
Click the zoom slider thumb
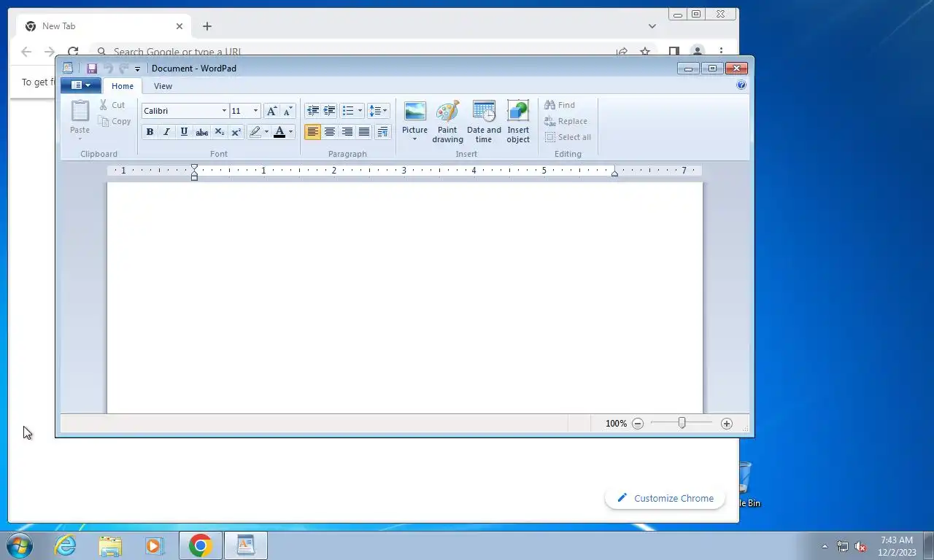tap(682, 423)
